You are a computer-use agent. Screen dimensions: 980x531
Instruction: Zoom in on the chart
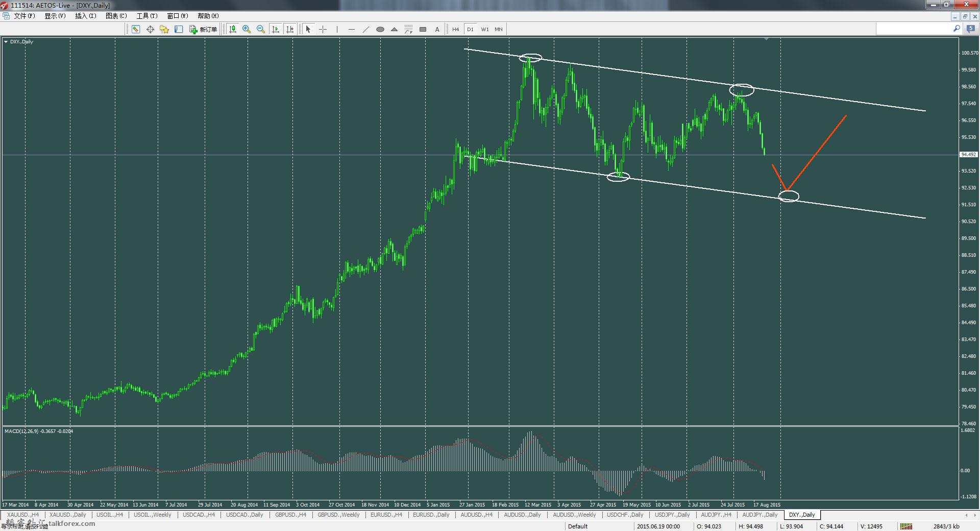tap(247, 29)
